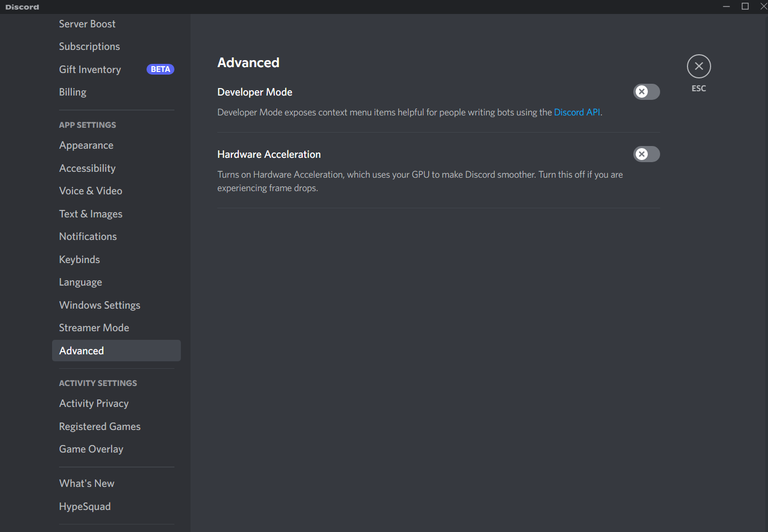Open Appearance settings
The height and width of the screenshot is (532, 768).
click(x=86, y=145)
